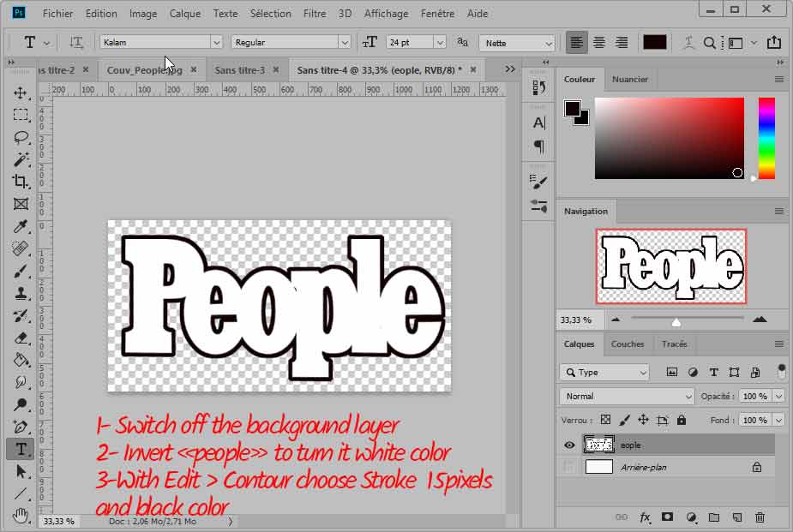Hide the eople layer visibility
Image resolution: width=793 pixels, height=532 pixels.
tap(569, 445)
